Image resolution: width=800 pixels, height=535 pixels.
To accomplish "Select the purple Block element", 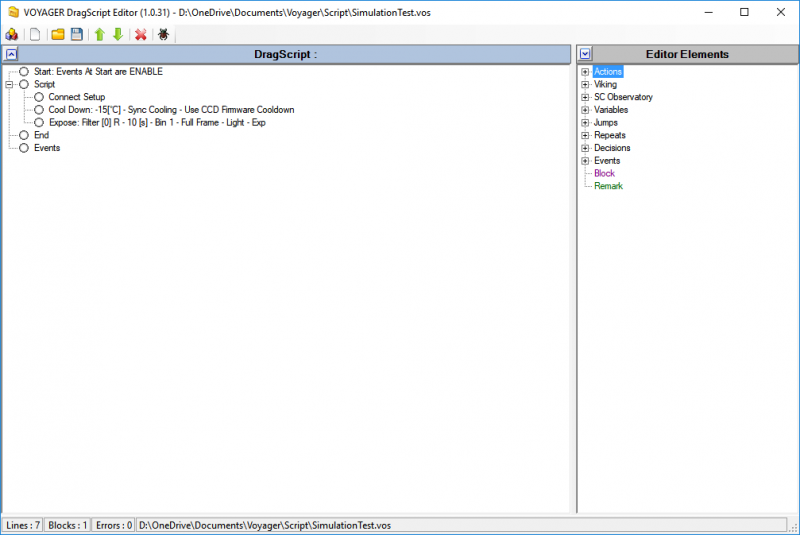I will click(x=604, y=173).
